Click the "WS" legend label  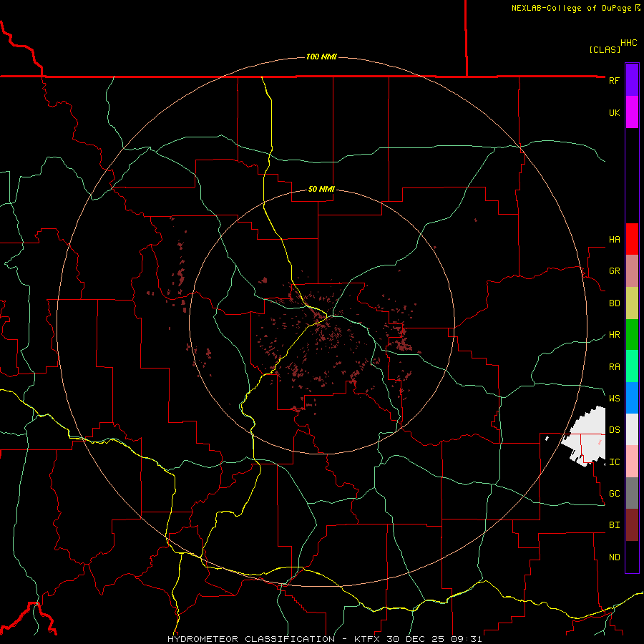(x=614, y=399)
